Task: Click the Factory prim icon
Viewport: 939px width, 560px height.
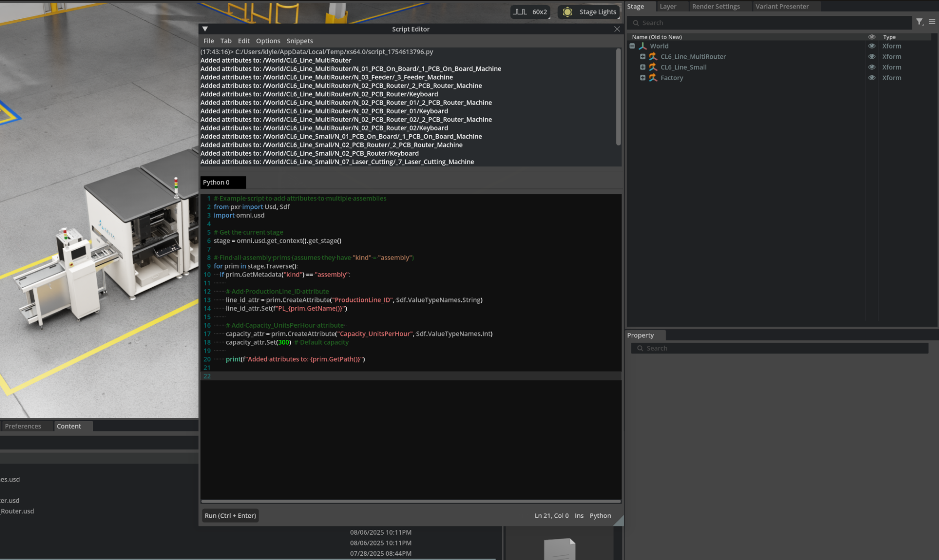Action: click(653, 77)
